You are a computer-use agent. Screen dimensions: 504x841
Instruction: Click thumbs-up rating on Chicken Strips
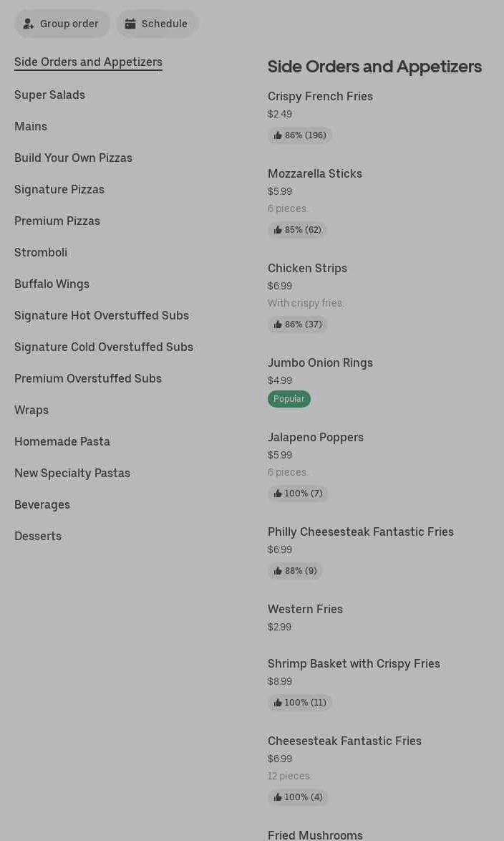click(x=297, y=325)
